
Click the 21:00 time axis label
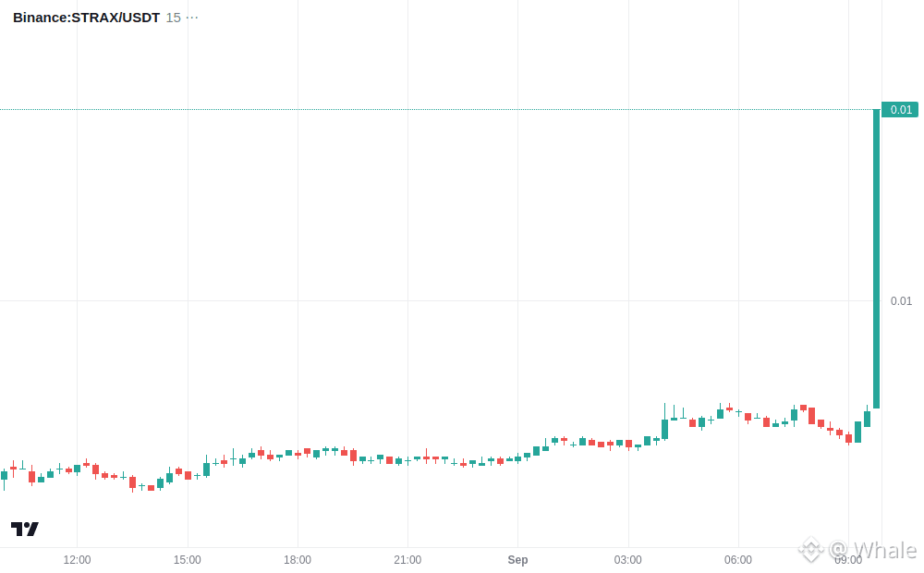click(x=407, y=560)
